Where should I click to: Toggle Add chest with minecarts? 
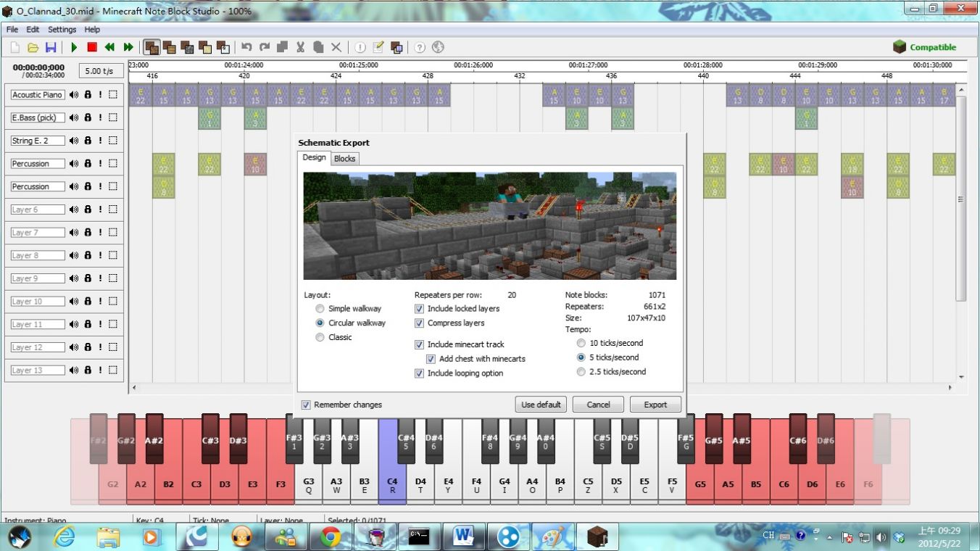pos(431,359)
